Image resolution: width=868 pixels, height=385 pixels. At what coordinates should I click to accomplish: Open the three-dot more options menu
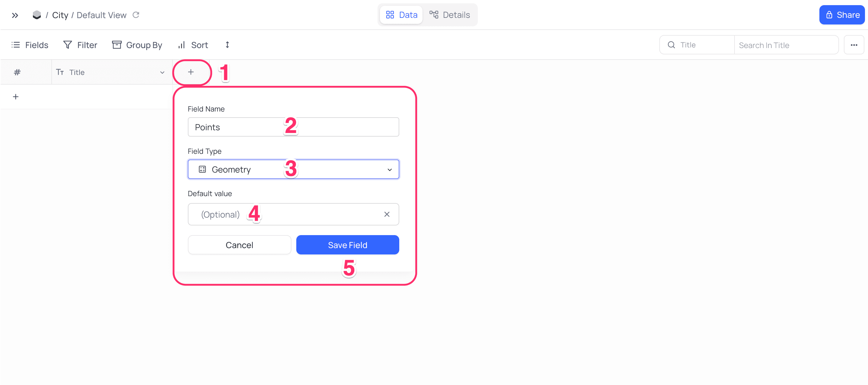tap(854, 45)
